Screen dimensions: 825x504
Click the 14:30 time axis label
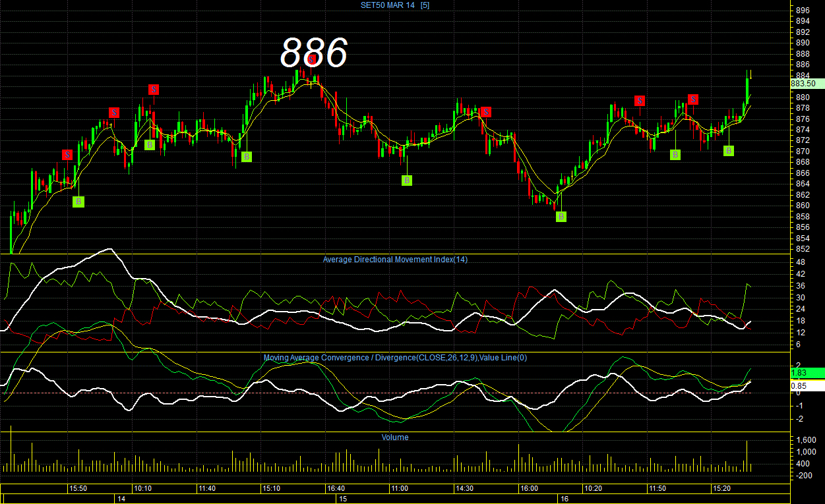tap(464, 489)
